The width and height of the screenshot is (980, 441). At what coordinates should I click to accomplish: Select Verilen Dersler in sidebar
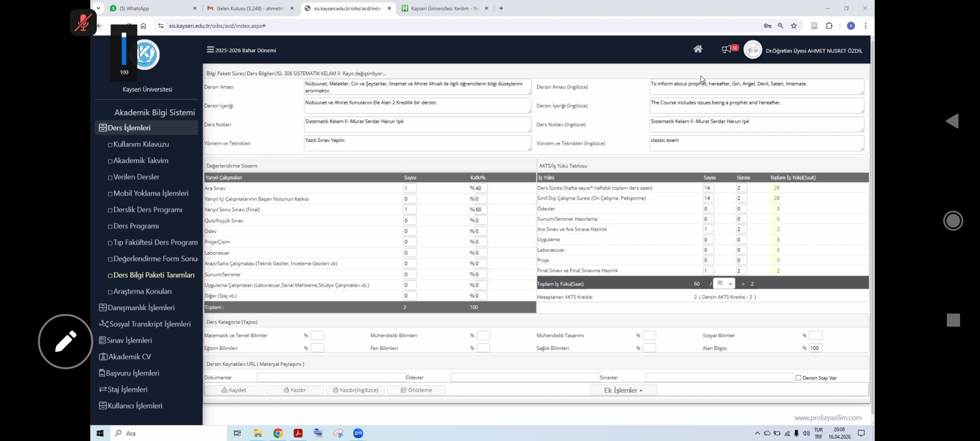click(136, 177)
